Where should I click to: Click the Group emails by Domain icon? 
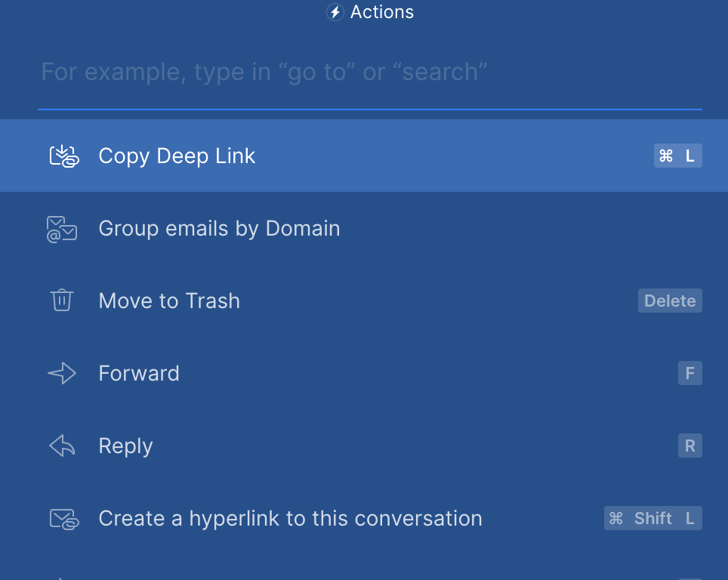[62, 229]
